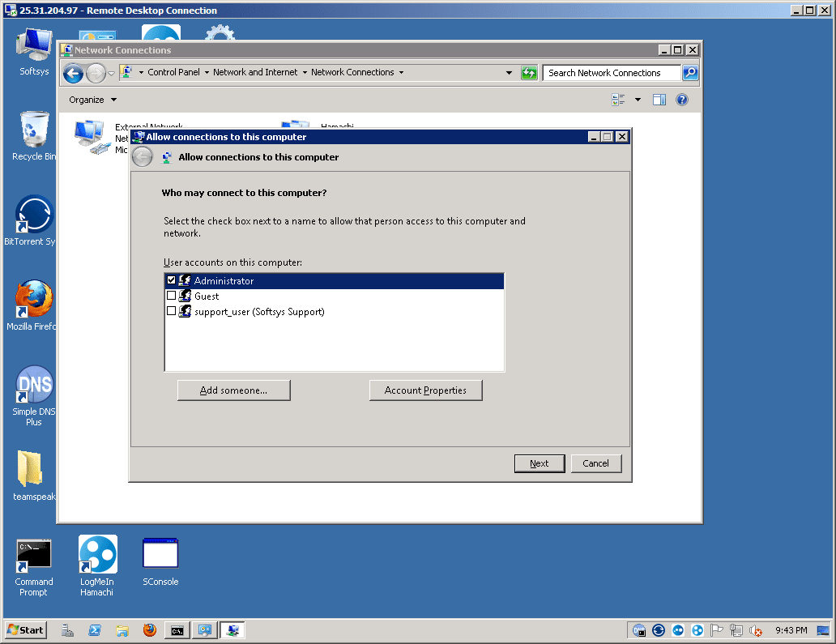Image resolution: width=836 pixels, height=644 pixels.
Task: Expand dropdown arrow after Control Panel breadcrumb
Action: [207, 73]
